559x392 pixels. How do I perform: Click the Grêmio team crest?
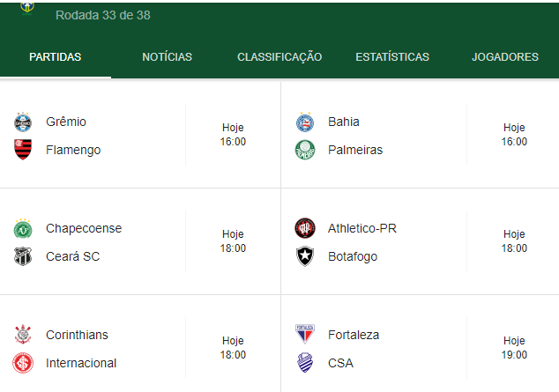click(x=23, y=122)
